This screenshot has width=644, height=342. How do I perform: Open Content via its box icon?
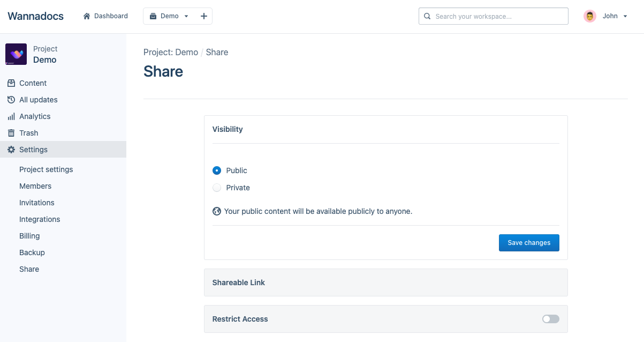coord(11,83)
